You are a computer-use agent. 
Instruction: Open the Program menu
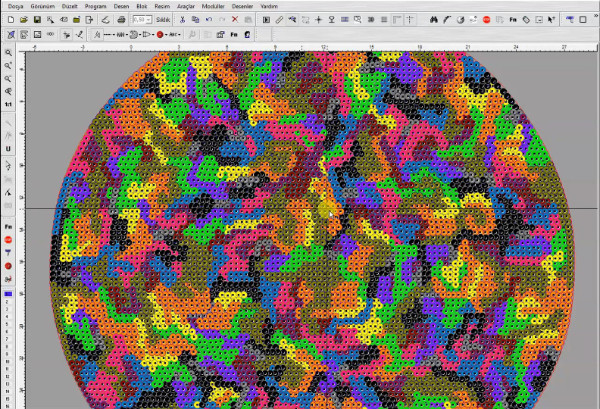(x=95, y=6)
